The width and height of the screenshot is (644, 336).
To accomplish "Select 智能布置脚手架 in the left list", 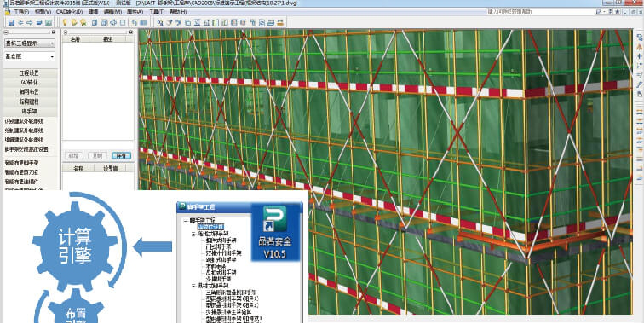I will point(22,163).
